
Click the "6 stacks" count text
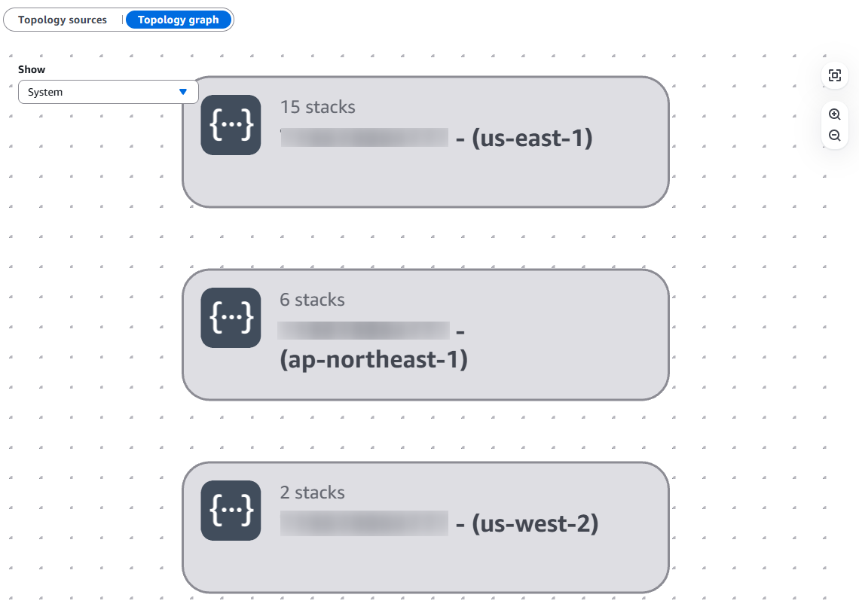[312, 300]
